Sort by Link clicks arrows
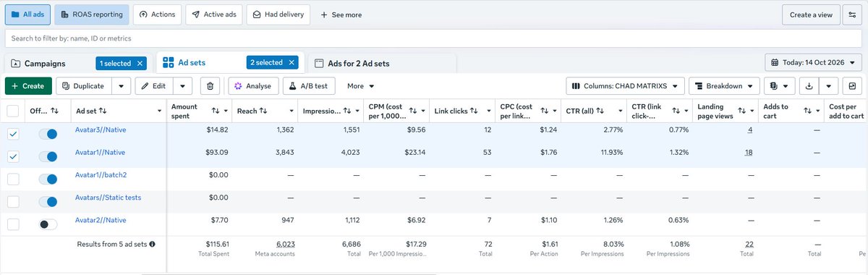The image size is (868, 275). 474,111
